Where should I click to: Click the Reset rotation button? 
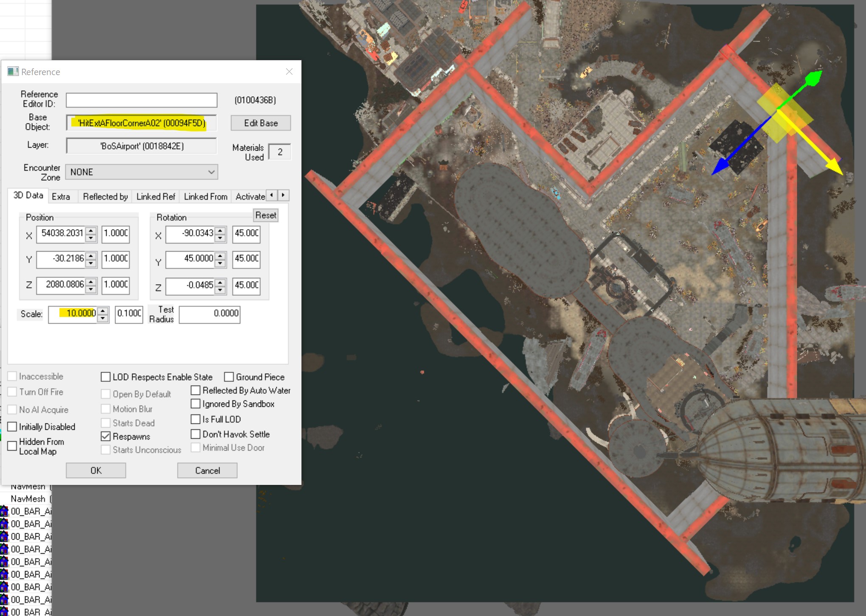tap(265, 215)
